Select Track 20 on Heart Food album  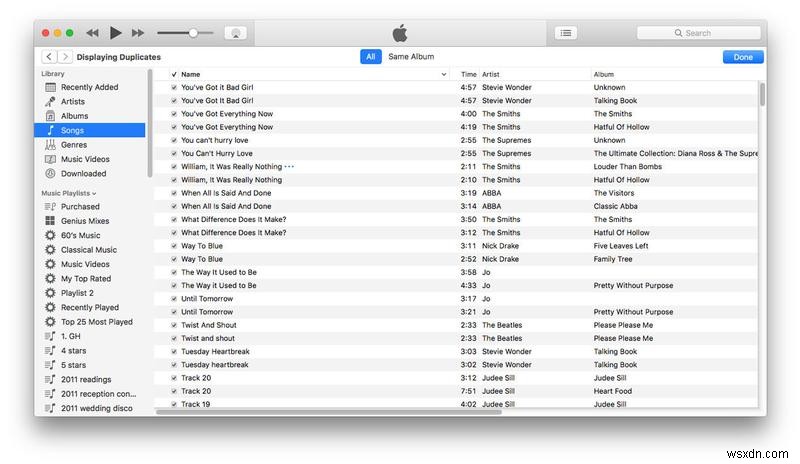(456, 392)
